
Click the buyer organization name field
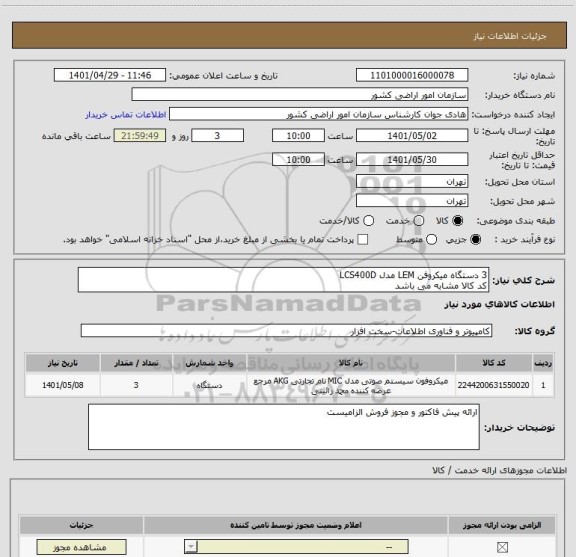[x=300, y=94]
